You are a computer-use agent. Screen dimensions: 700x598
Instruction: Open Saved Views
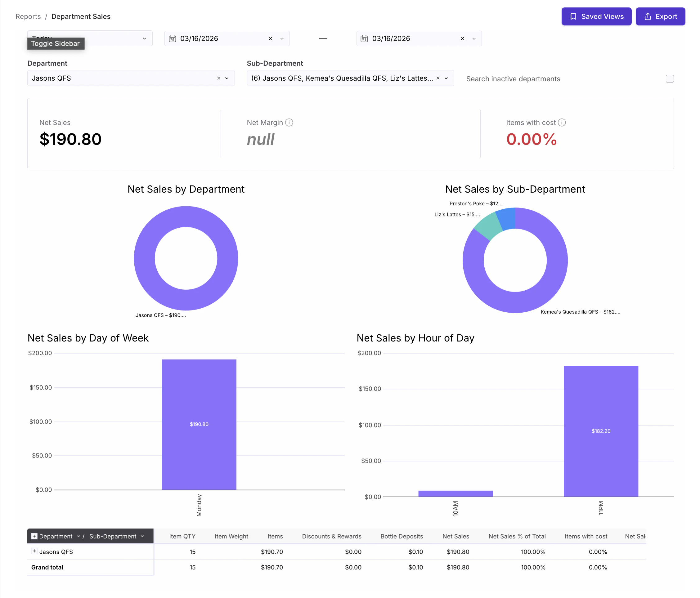(596, 16)
